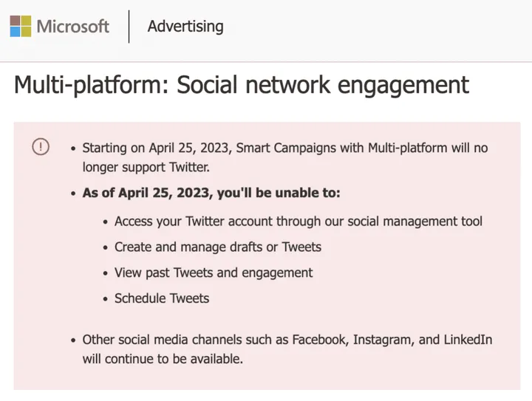Click the page title Multi-platform: Social network engagement
The width and height of the screenshot is (532, 401).
[242, 85]
